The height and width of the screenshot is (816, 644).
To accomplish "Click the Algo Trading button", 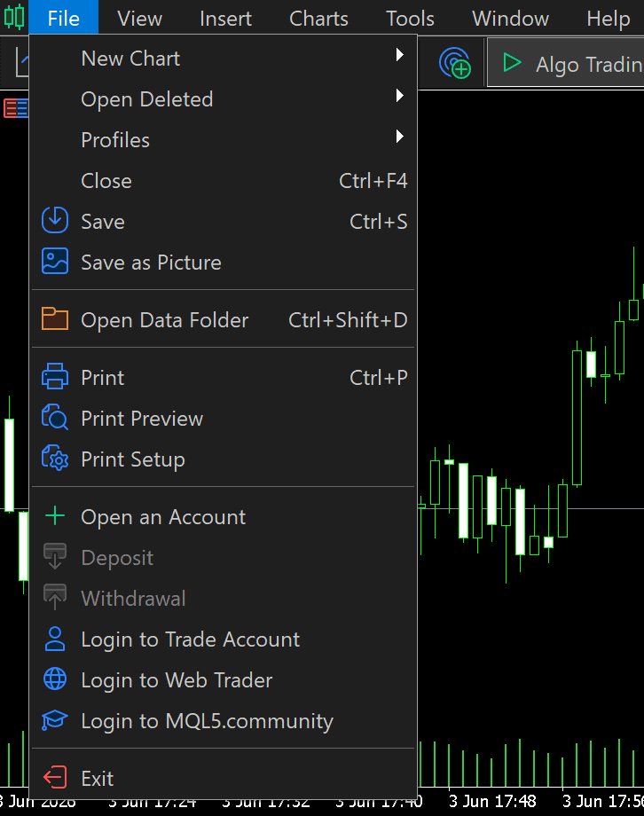I will coord(566,63).
